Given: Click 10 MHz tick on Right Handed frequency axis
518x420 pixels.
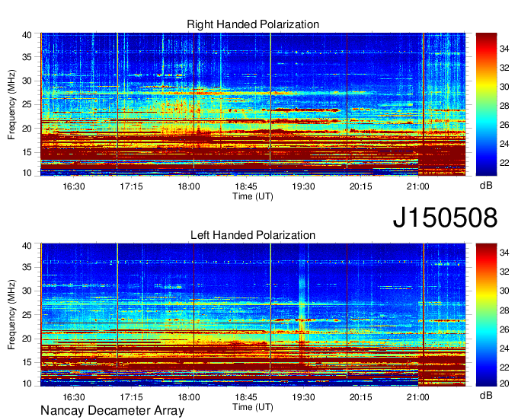Looking at the screenshot, I should [27, 173].
